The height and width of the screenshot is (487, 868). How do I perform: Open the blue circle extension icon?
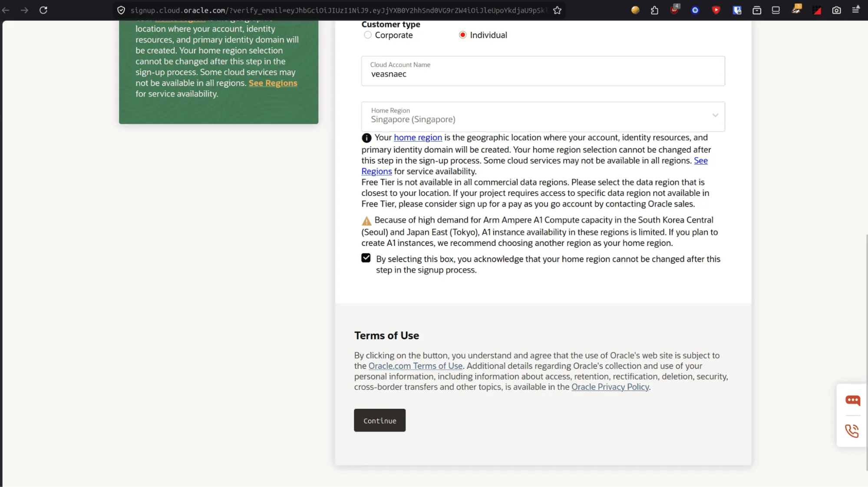point(695,10)
